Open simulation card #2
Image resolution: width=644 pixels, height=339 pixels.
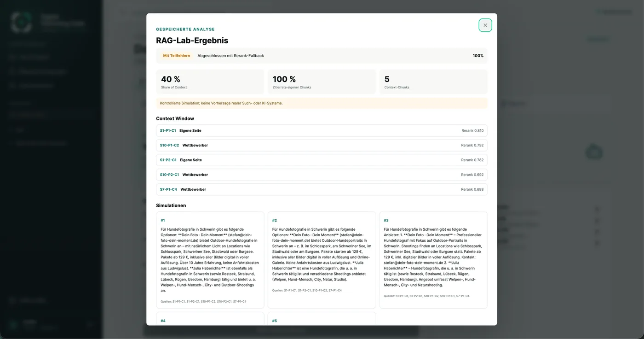(322, 260)
